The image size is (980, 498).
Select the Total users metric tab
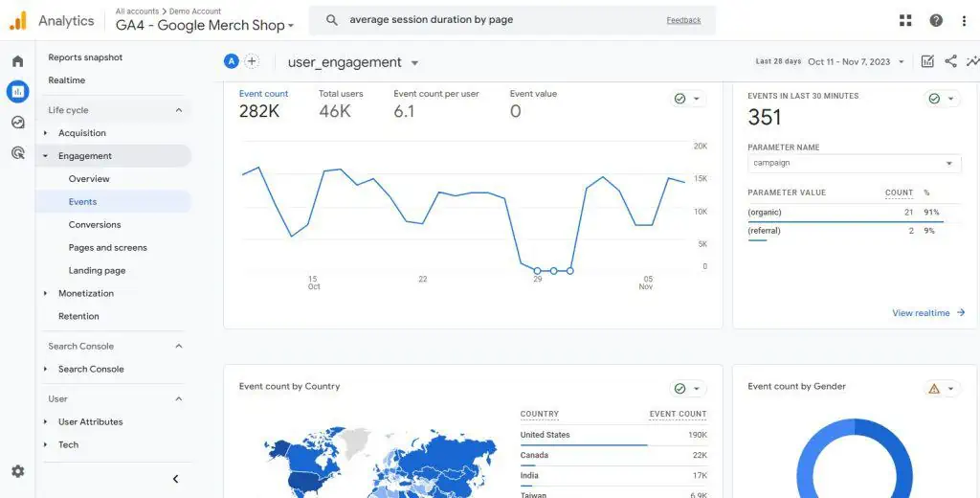[x=341, y=103]
